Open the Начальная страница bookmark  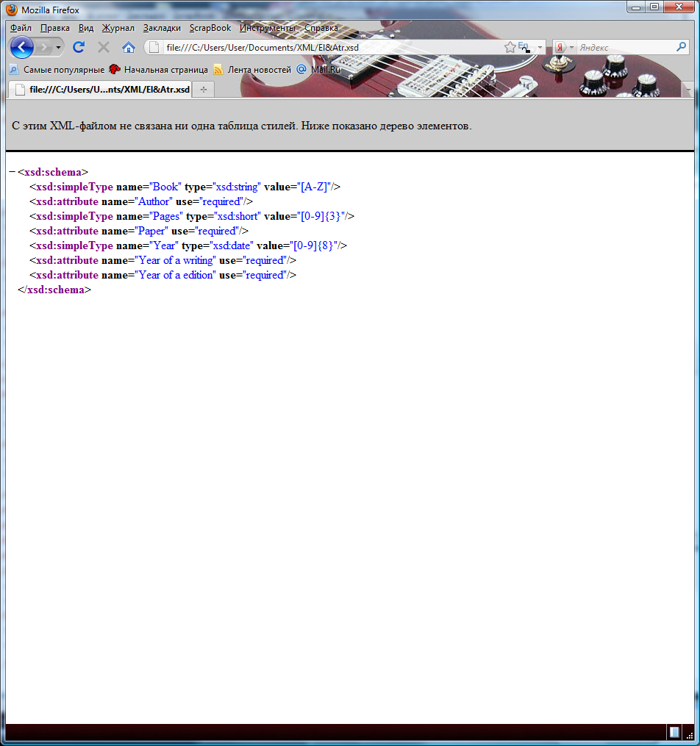(x=159, y=70)
